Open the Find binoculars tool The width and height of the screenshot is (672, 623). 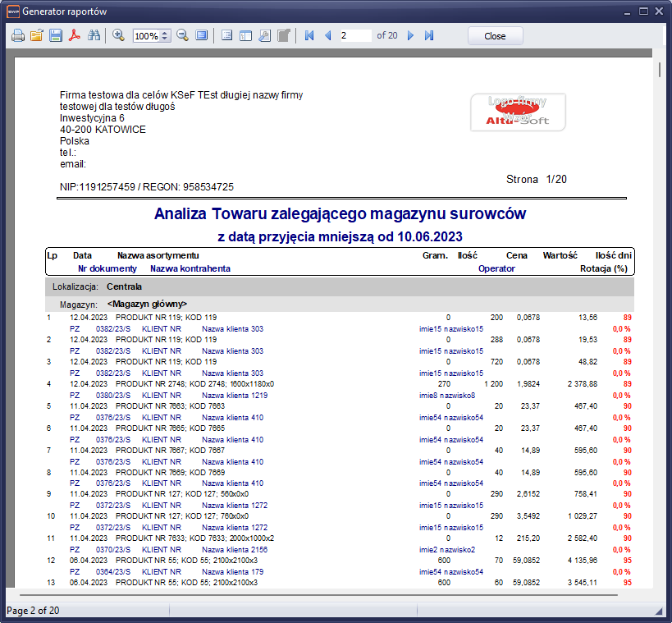pos(94,36)
